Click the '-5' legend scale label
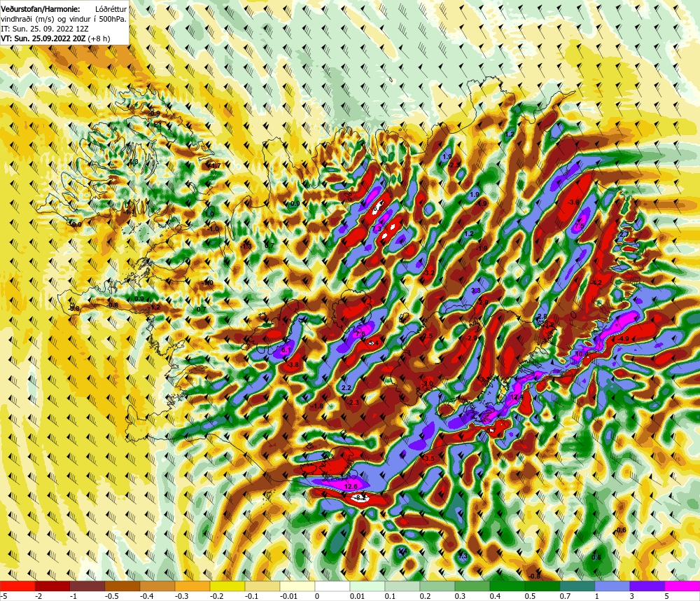700x601 pixels. click(x=3, y=595)
